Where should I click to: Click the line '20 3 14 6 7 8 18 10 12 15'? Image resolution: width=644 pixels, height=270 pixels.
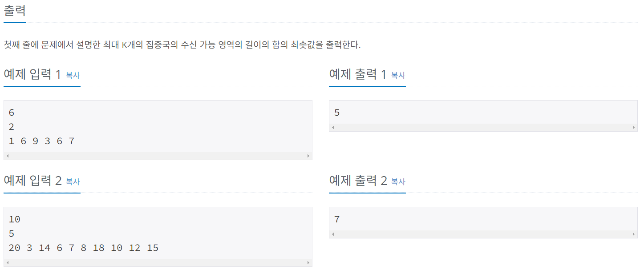[x=84, y=248]
